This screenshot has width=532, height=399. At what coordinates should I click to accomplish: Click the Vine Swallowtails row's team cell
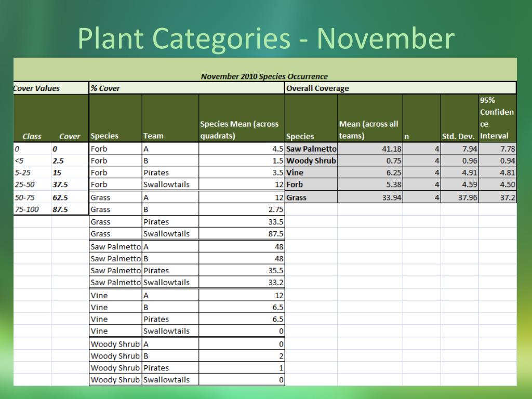(170, 331)
